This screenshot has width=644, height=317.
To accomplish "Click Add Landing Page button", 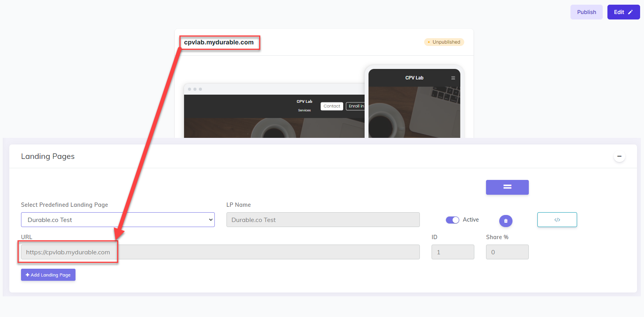I will 48,275.
